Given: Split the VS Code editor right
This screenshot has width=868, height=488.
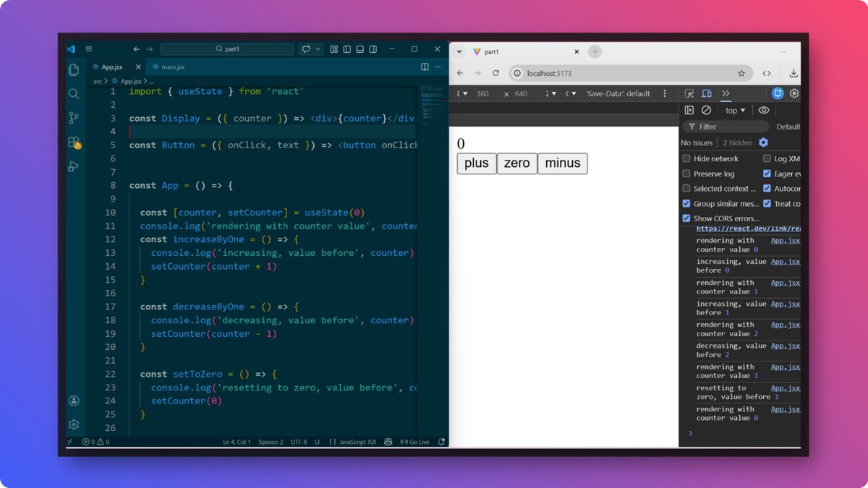Looking at the screenshot, I should (425, 67).
